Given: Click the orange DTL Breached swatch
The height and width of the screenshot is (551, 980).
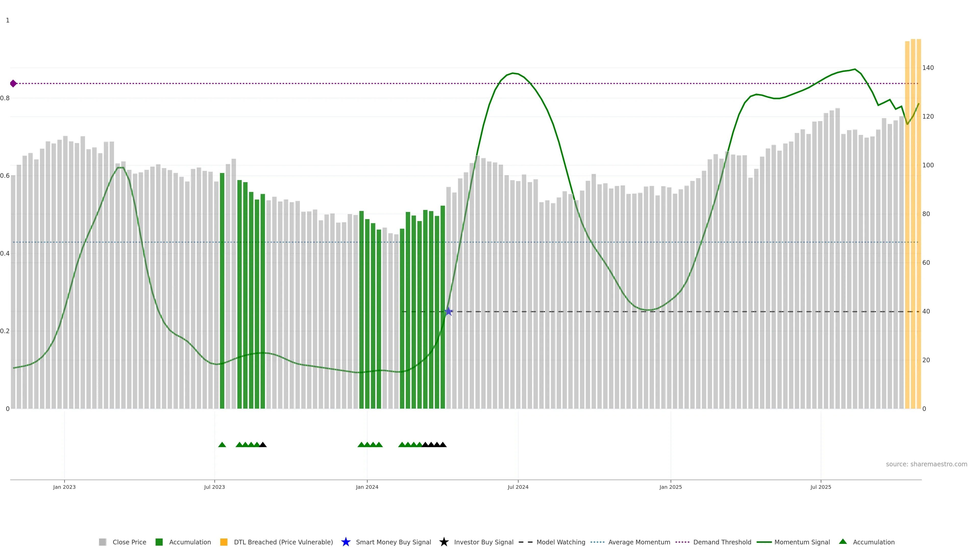Looking at the screenshot, I should point(224,542).
